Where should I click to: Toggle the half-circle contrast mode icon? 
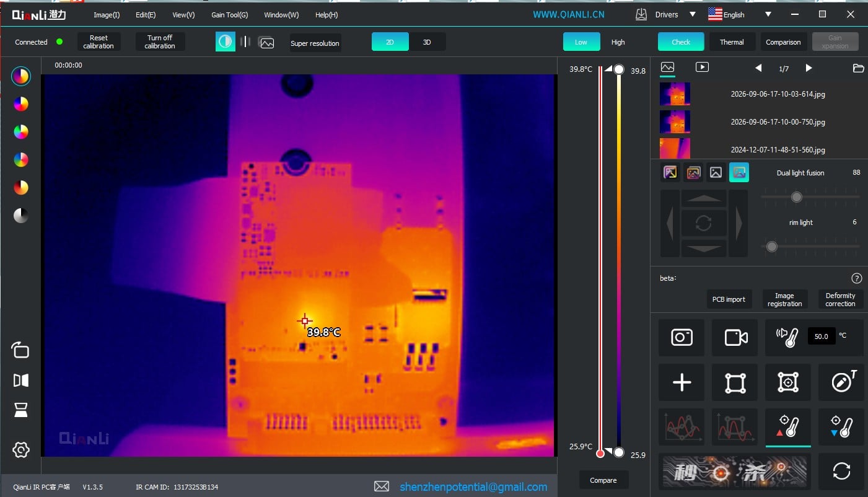(226, 42)
